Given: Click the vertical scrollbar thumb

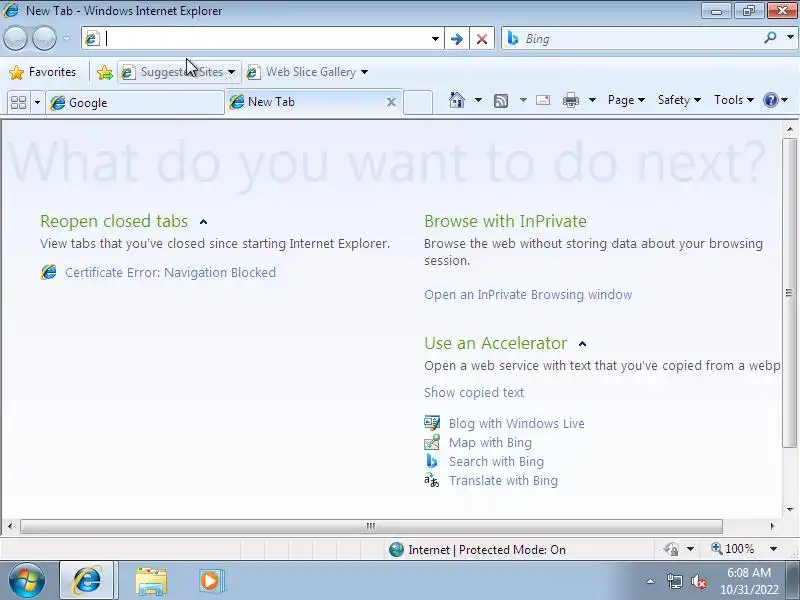Looking at the screenshot, I should (x=789, y=293).
